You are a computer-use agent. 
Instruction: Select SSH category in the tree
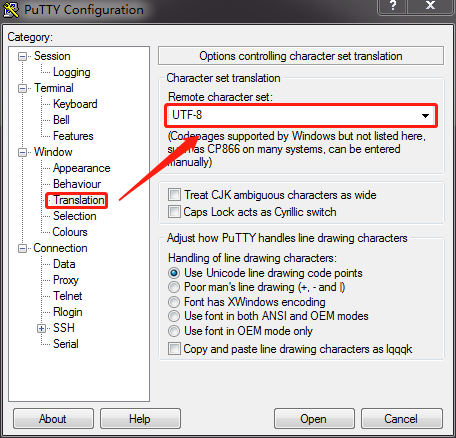(x=64, y=328)
